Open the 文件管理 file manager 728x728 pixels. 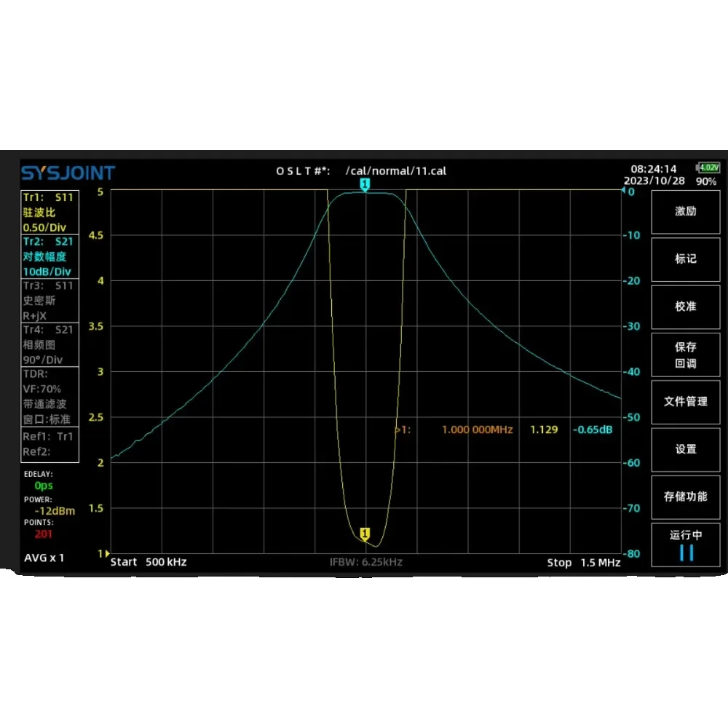tap(685, 402)
